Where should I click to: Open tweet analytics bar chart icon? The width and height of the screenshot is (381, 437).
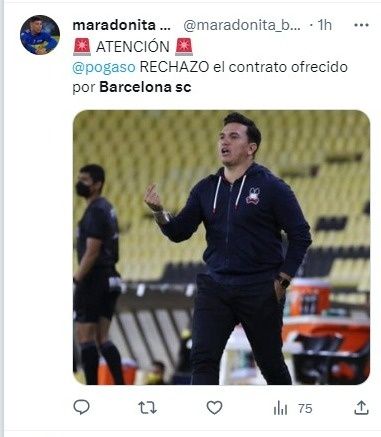click(x=280, y=408)
